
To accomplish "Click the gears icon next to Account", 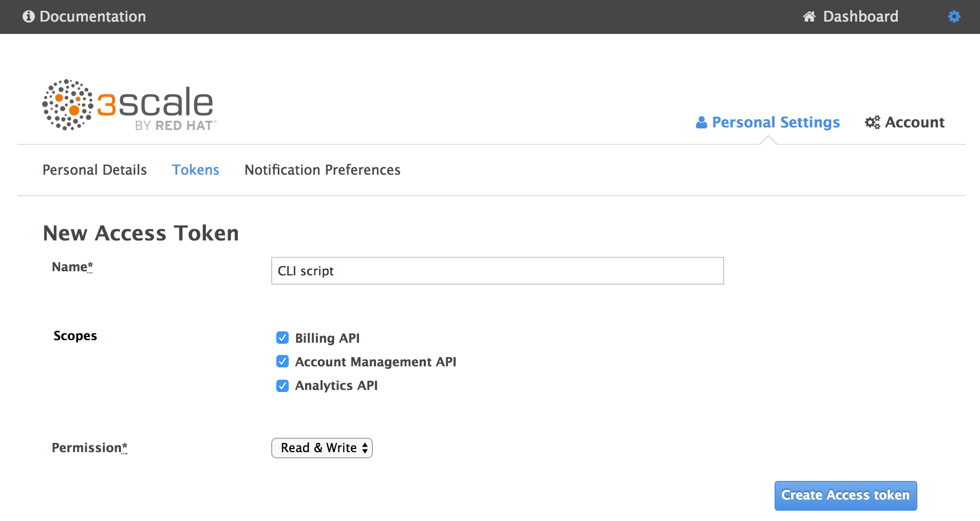I will (872, 122).
